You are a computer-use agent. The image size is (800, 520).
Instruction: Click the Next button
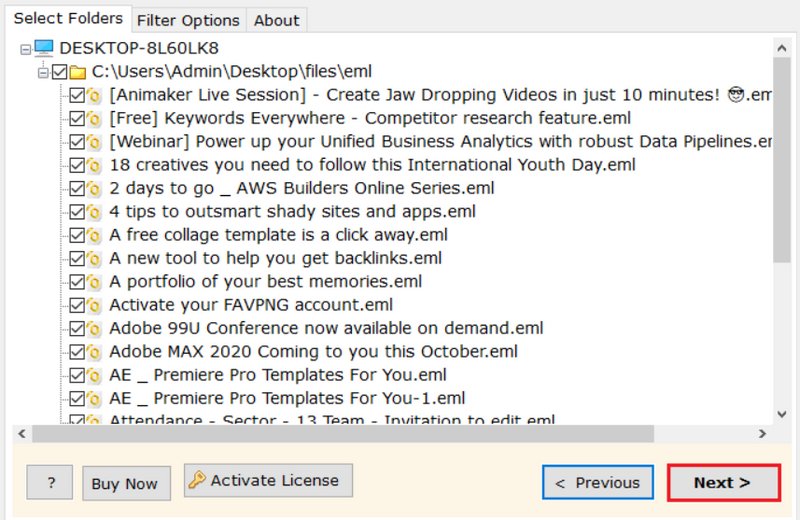click(723, 483)
